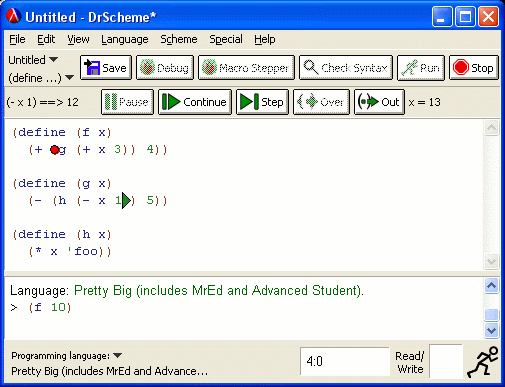505x387 pixels.
Task: Click the definitions pane scroll-down arrow
Action: [x=491, y=261]
